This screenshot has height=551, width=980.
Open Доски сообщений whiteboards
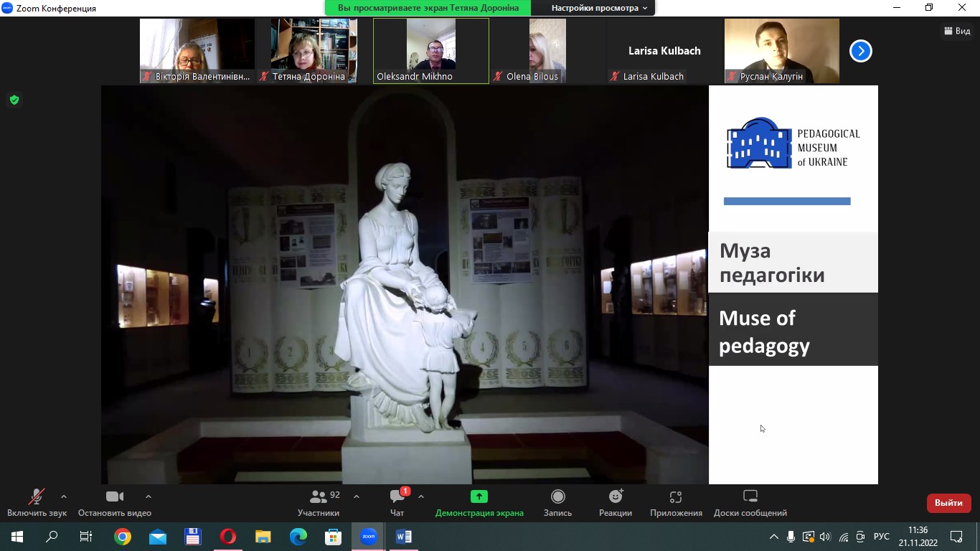click(750, 497)
